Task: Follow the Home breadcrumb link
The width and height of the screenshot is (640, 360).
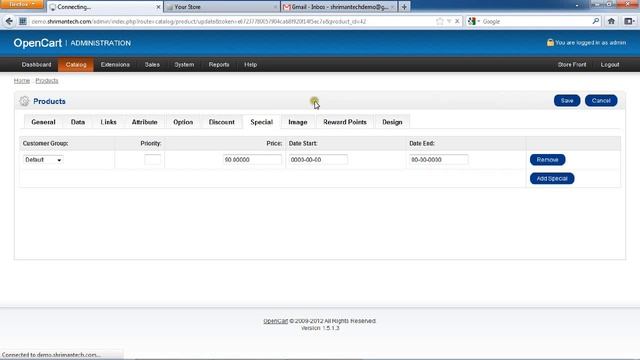Action: coord(22,81)
